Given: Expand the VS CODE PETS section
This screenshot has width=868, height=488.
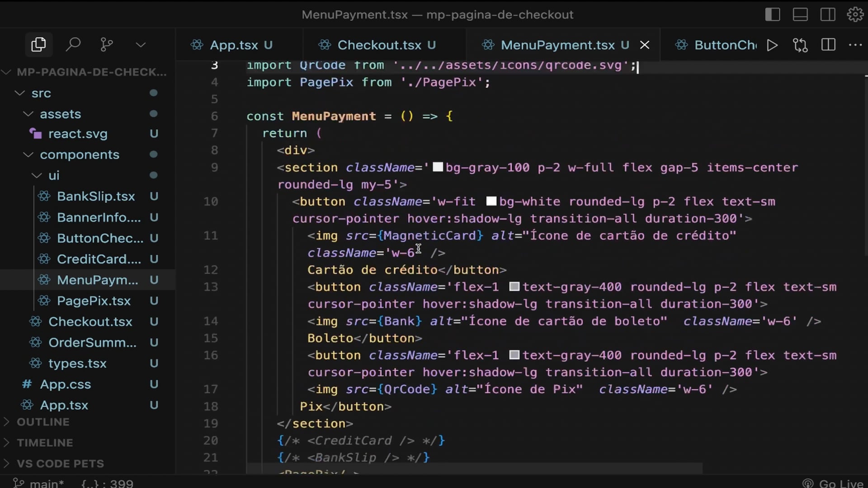Looking at the screenshot, I should tap(60, 464).
